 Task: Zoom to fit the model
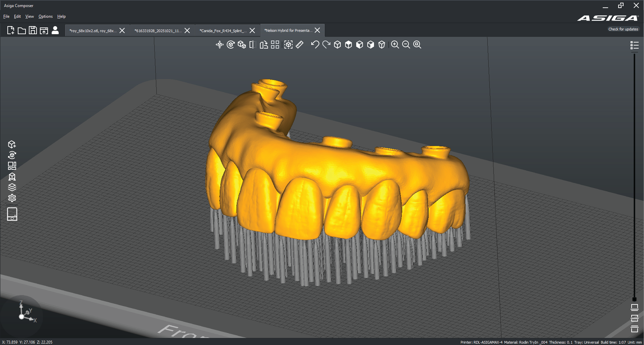(x=417, y=45)
